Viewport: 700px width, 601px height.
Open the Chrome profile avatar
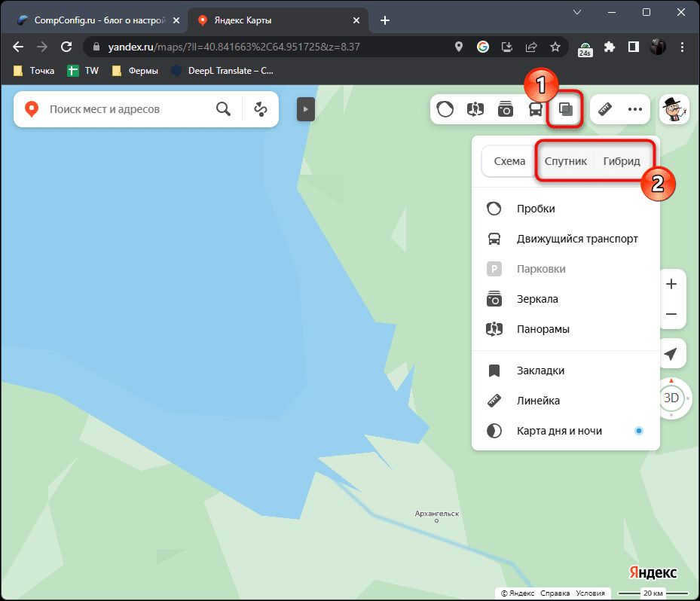tap(658, 47)
